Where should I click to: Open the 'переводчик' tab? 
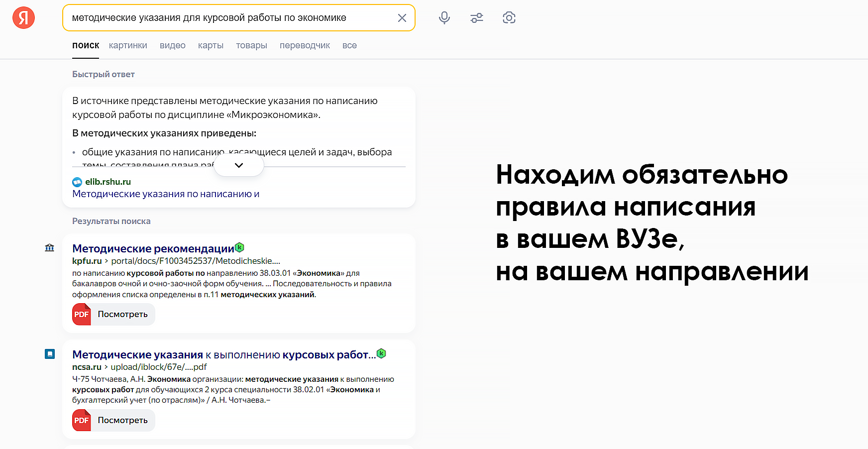[x=305, y=45]
